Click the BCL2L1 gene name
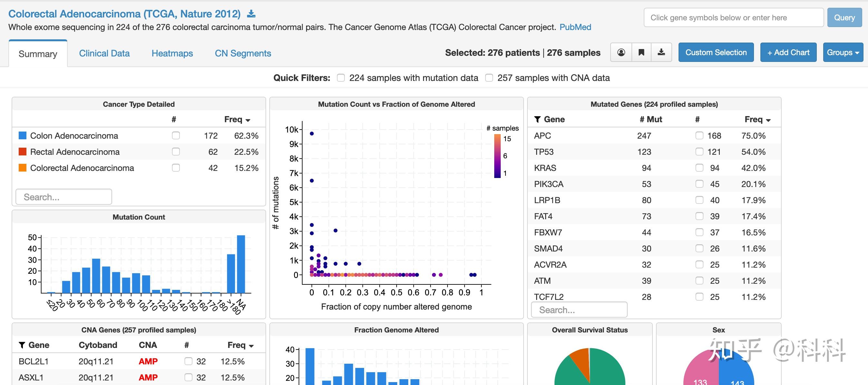This screenshot has width=868, height=385. pos(34,361)
